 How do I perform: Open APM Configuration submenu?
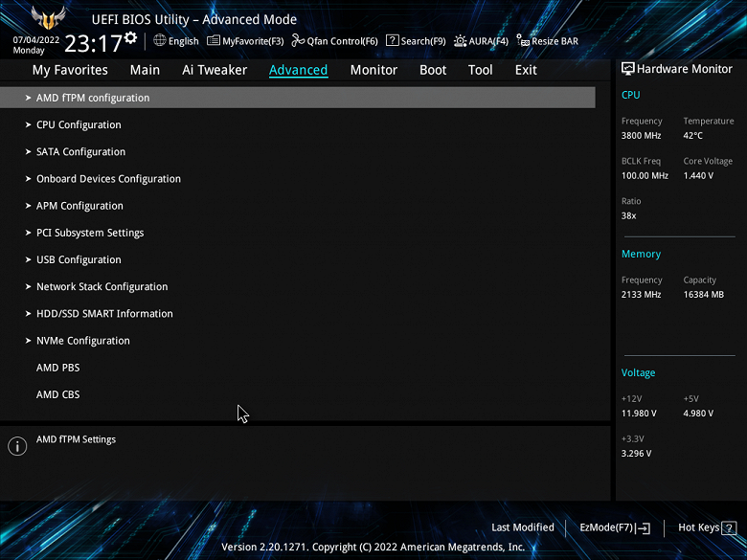[79, 206]
